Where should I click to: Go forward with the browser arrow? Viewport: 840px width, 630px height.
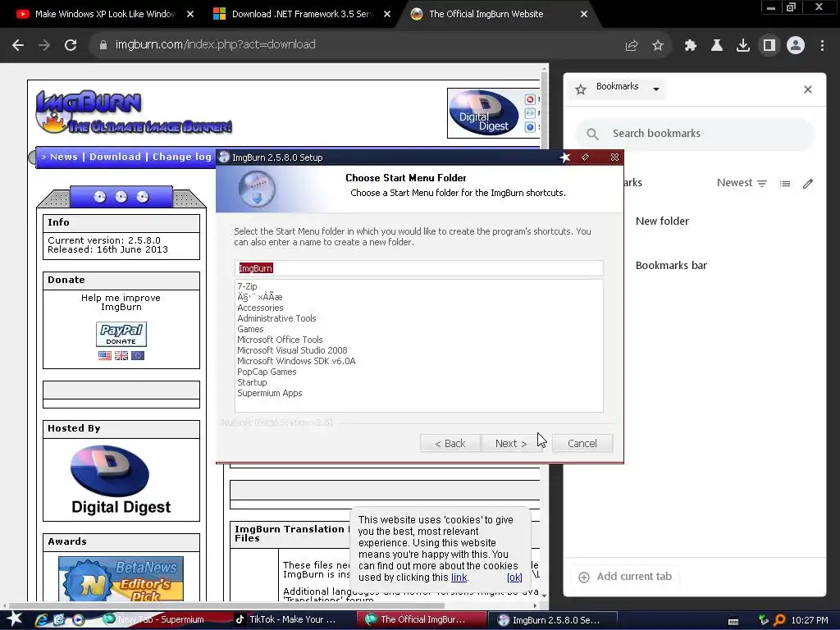[x=44, y=45]
